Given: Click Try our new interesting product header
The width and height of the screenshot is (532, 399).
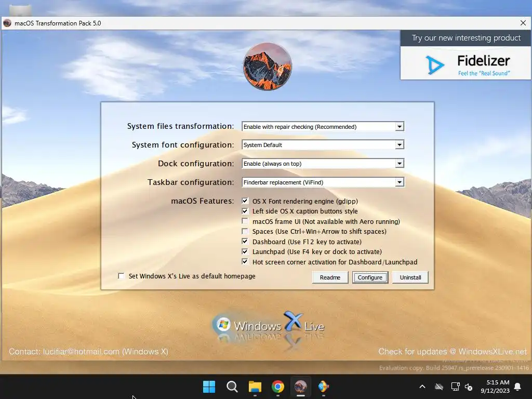Looking at the screenshot, I should coord(466,37).
